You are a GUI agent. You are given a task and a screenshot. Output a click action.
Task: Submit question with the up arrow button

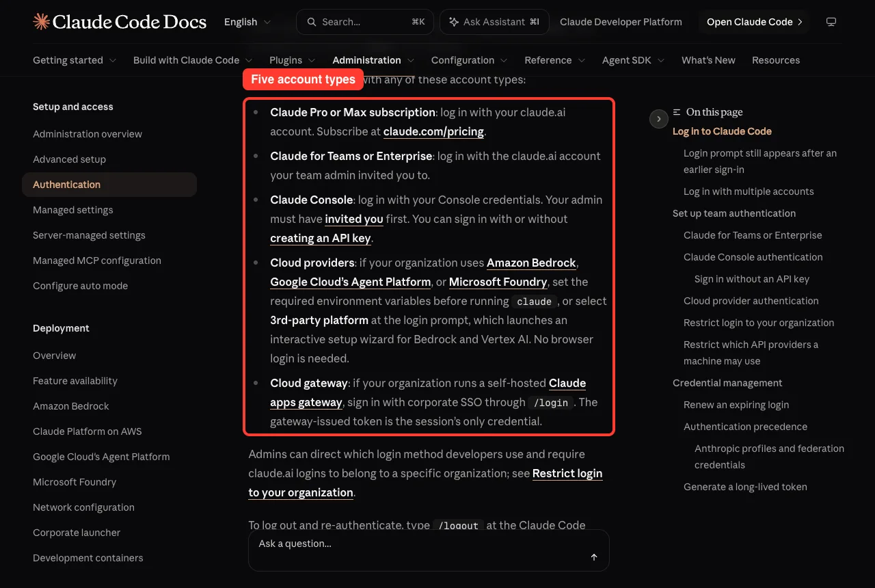click(594, 557)
